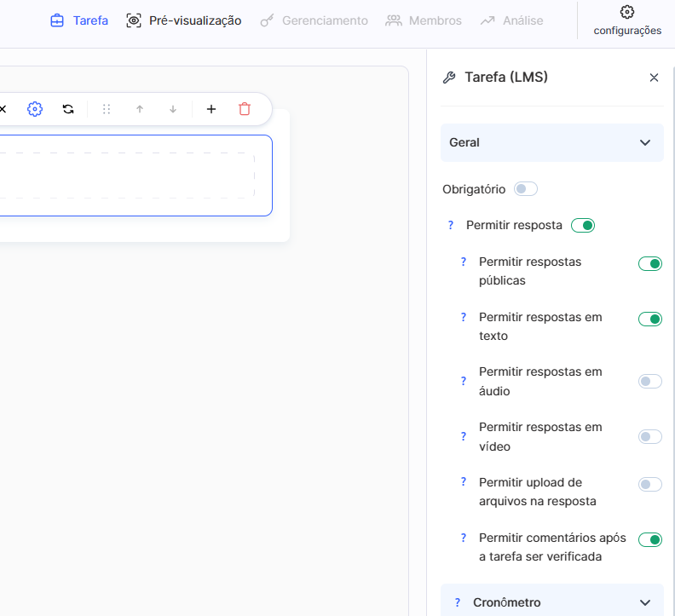675x616 pixels.
Task: Click the blue gear settings icon in block toolbar
Action: [34, 109]
